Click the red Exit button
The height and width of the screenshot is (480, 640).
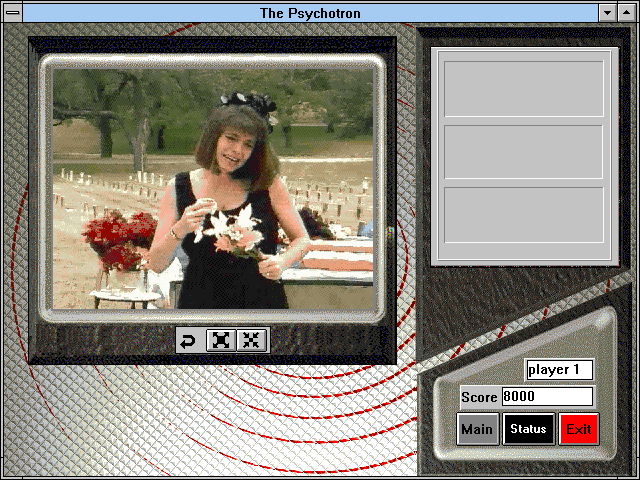tap(578, 429)
